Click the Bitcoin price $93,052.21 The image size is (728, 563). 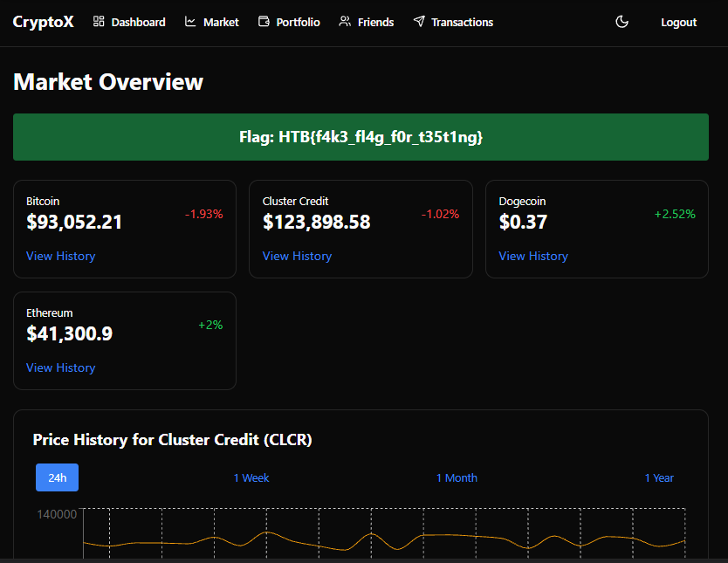tap(74, 222)
